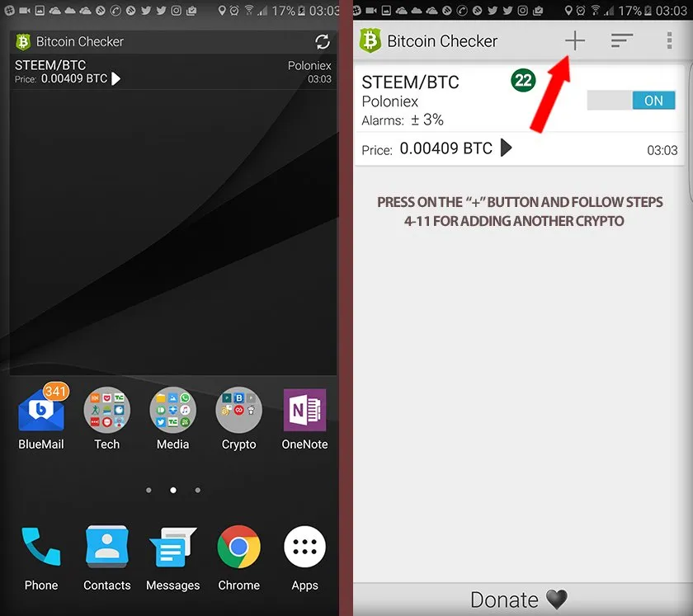Open the three-dot overflow menu
The image size is (693, 616).
coord(670,40)
